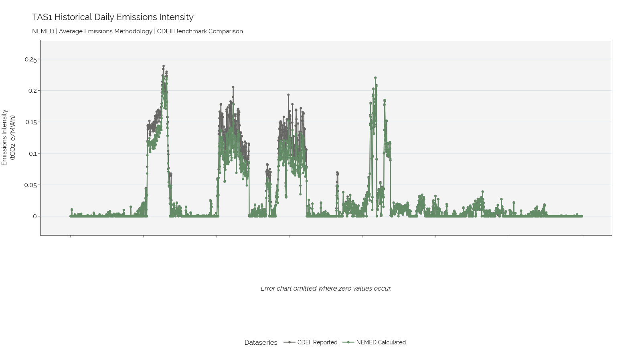Click the 0.2 y-axis tick label
This screenshot has width=644, height=354.
[32, 91]
